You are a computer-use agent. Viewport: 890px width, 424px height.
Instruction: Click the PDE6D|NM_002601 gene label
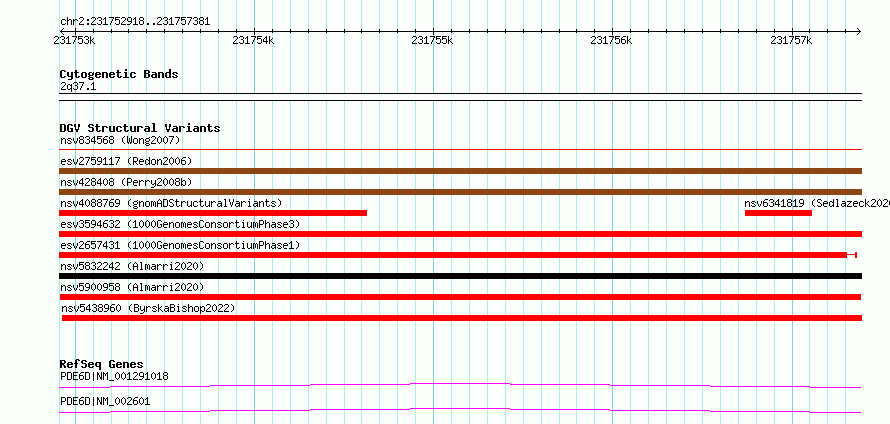105,401
